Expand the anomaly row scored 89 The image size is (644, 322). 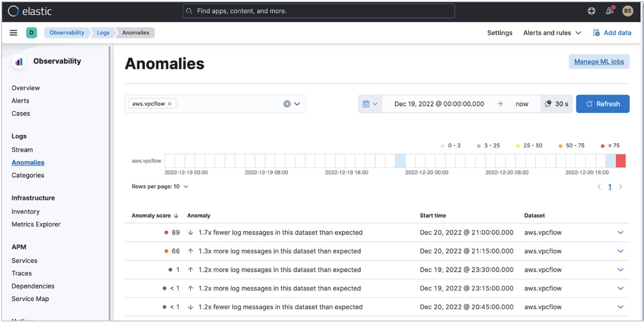(x=620, y=232)
